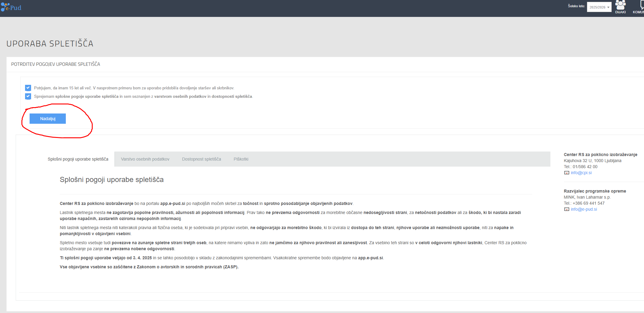Open the Šolsko leto 2025/2026 dropdown
Image resolution: width=644 pixels, height=313 pixels.
coord(599,7)
